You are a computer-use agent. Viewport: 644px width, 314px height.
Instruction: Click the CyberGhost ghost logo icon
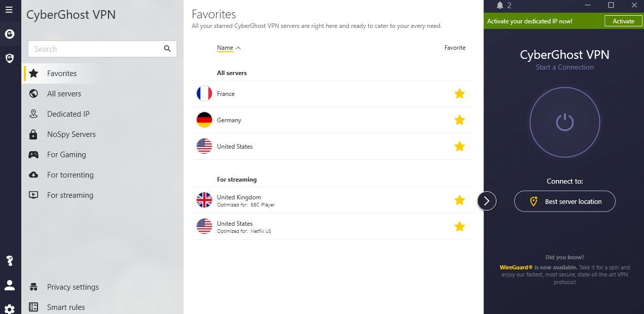click(x=9, y=34)
